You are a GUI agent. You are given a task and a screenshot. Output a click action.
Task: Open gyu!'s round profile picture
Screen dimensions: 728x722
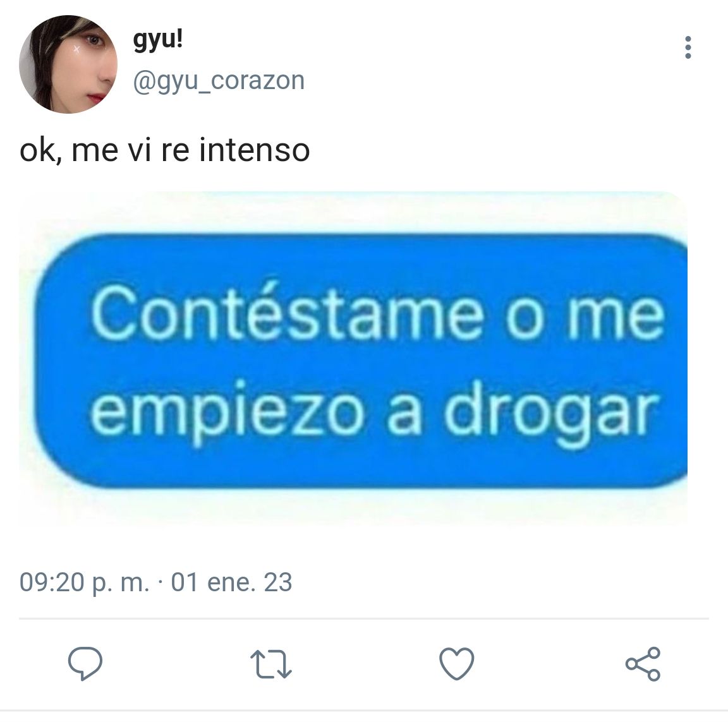pyautogui.click(x=68, y=64)
